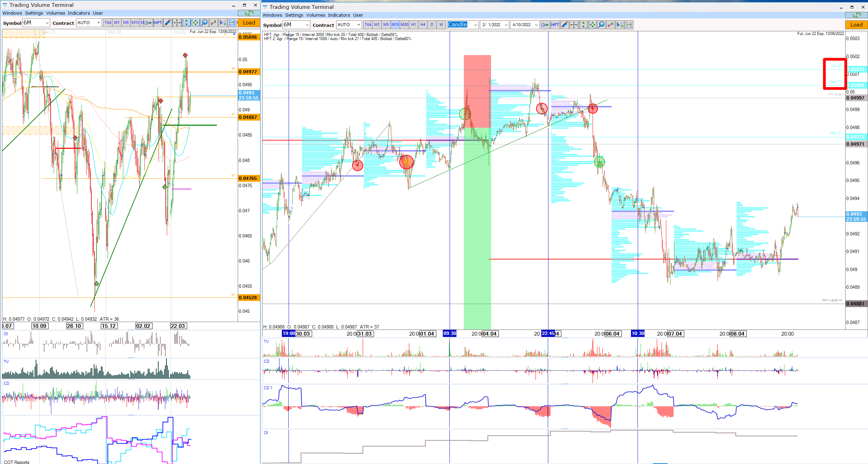Open Symbol 6M dropdown in left window
This screenshot has width=868, height=464.
point(36,23)
